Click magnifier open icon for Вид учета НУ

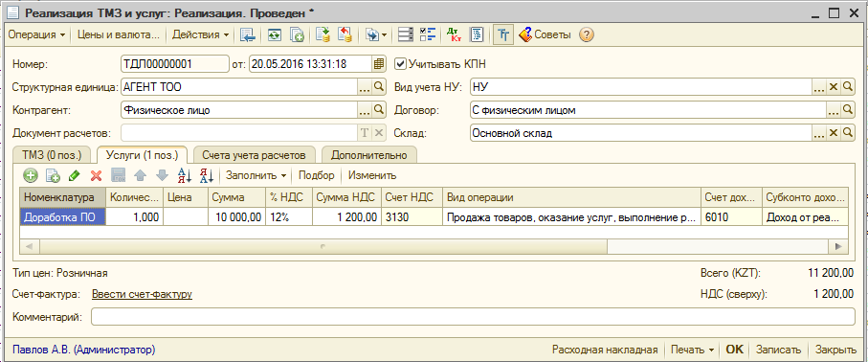tap(848, 87)
